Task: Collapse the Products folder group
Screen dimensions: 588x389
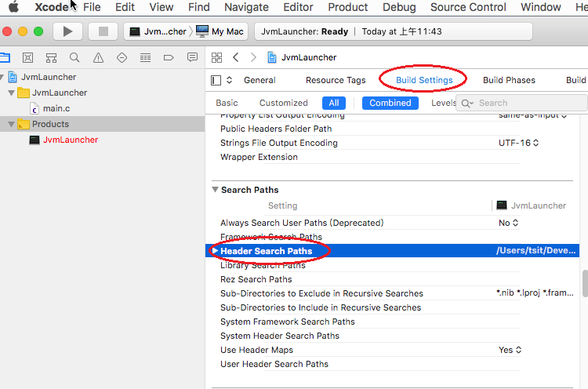Action: tap(11, 124)
